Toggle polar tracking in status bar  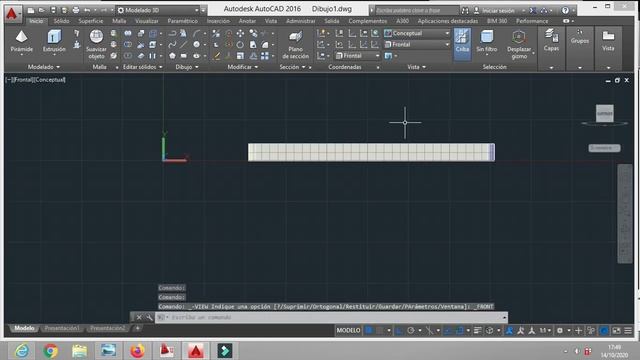pyautogui.click(x=411, y=330)
